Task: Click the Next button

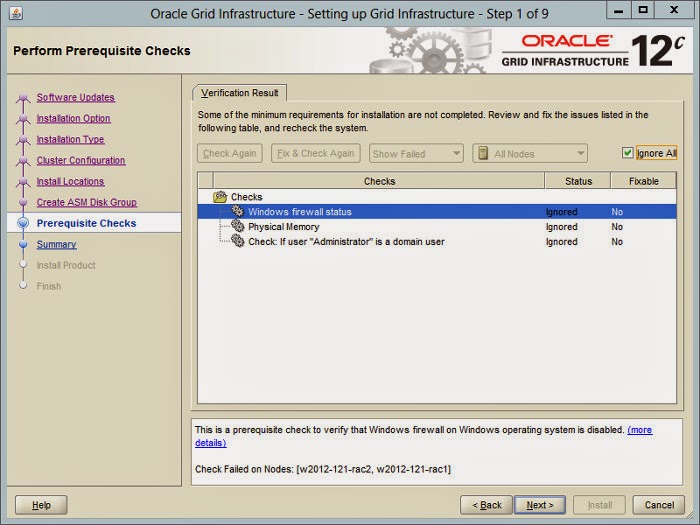Action: [540, 505]
